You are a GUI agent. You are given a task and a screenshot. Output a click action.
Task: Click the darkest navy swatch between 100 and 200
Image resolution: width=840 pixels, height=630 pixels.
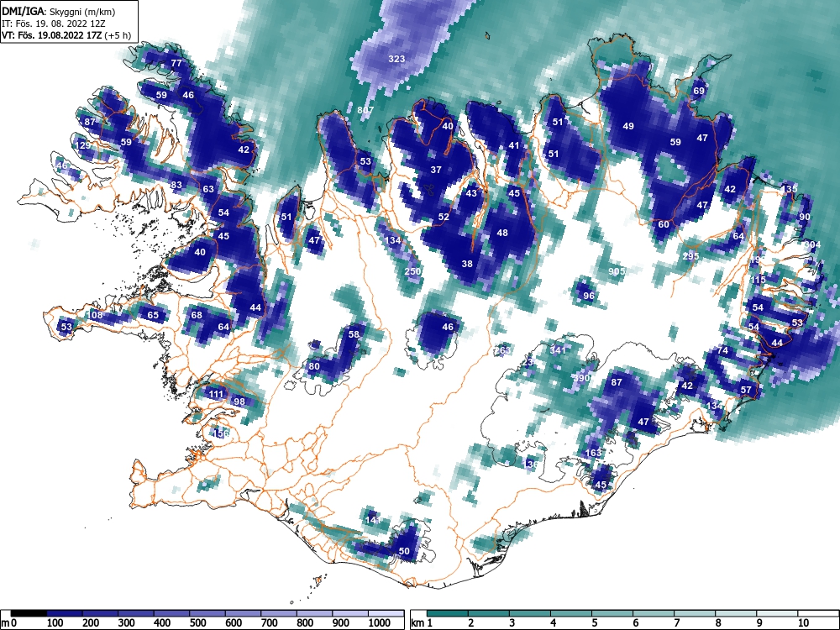click(65, 613)
